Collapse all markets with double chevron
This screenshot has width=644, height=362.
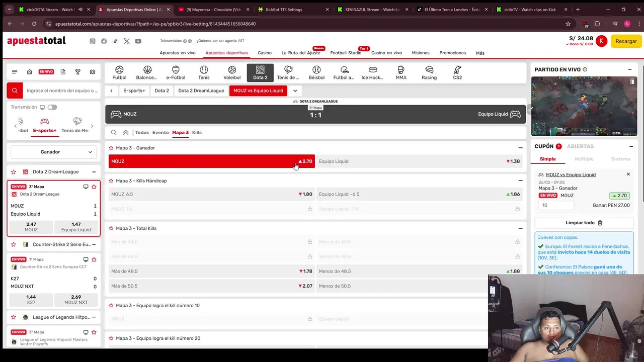coord(126,133)
